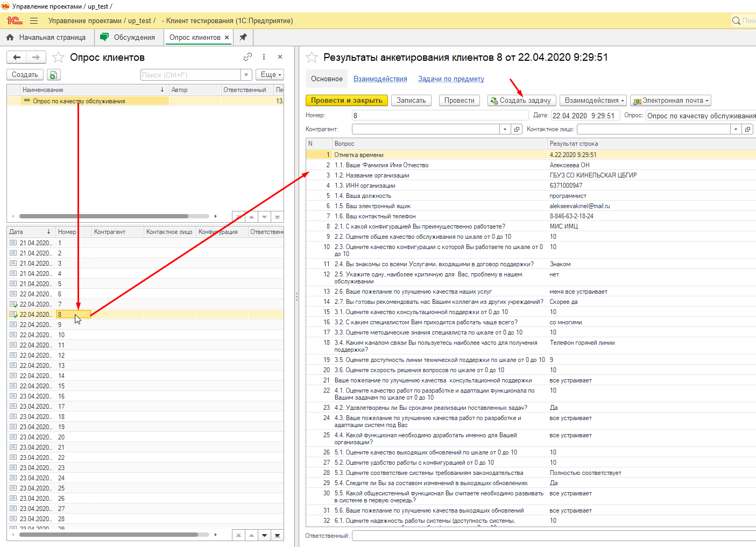Copy link to Опрос клиентов form
The width and height of the screenshot is (756, 547).
pos(248,57)
